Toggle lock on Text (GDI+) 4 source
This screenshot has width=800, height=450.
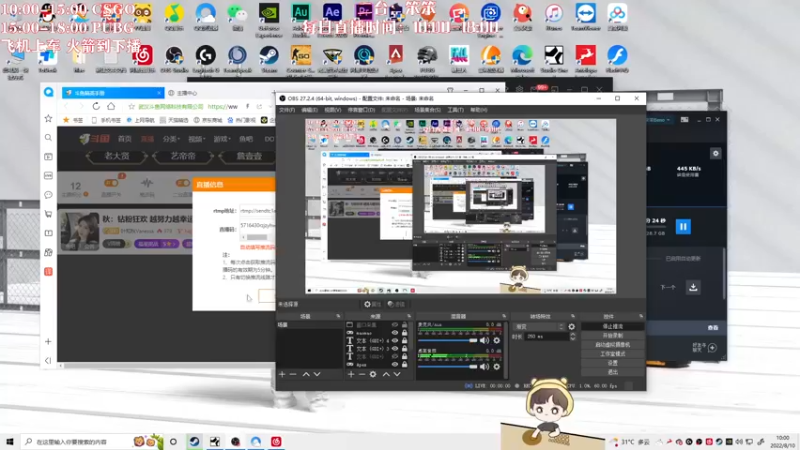(x=405, y=340)
